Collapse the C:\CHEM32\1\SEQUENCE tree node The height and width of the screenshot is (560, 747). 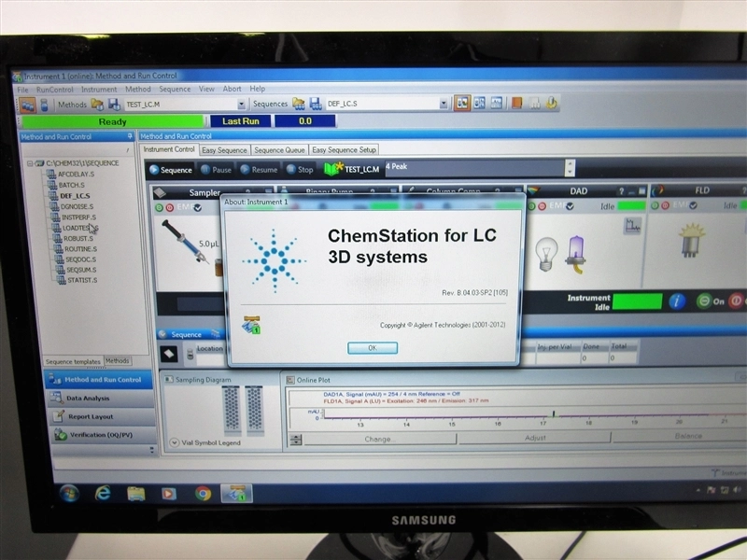click(30, 163)
